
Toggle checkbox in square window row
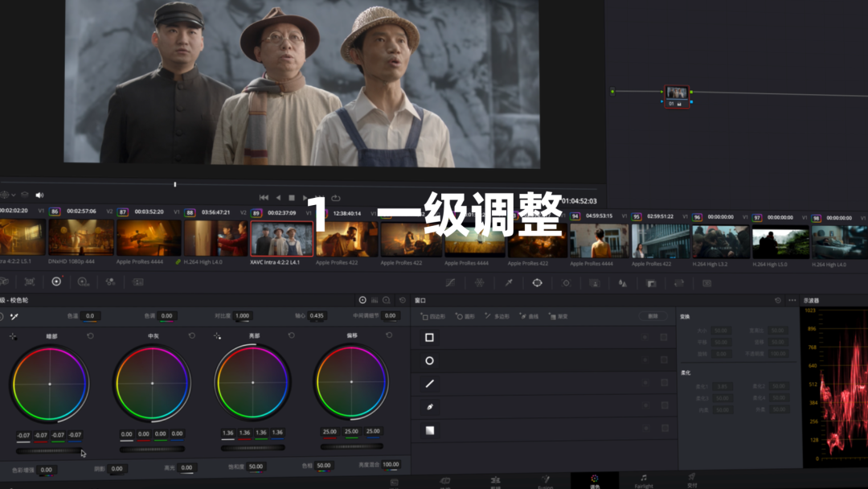664,337
